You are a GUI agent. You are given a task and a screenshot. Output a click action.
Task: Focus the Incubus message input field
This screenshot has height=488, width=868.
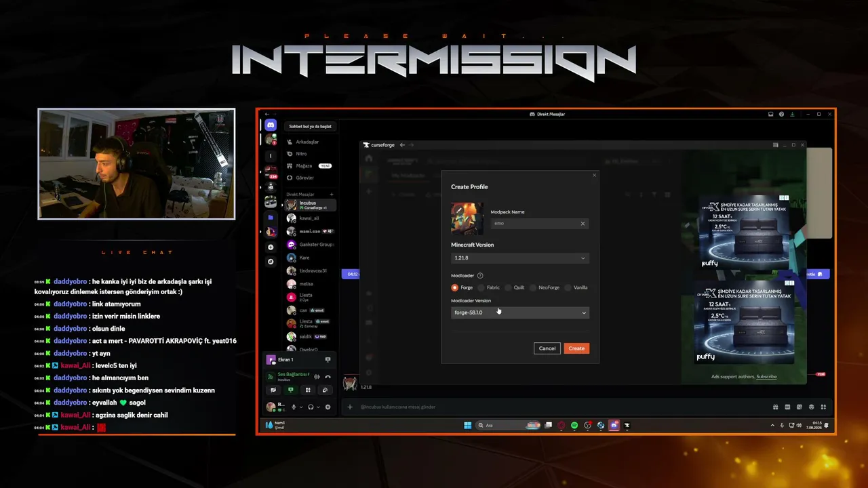click(556, 407)
